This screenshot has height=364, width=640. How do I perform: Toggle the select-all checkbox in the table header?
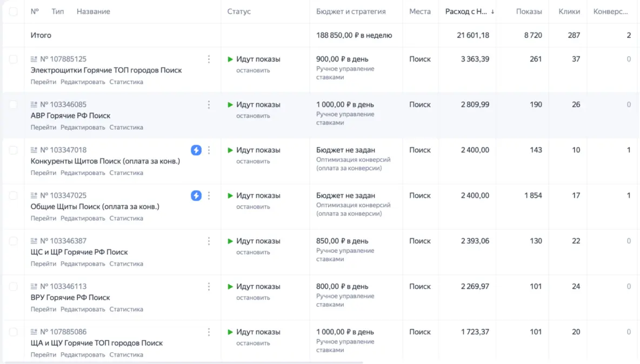(13, 11)
